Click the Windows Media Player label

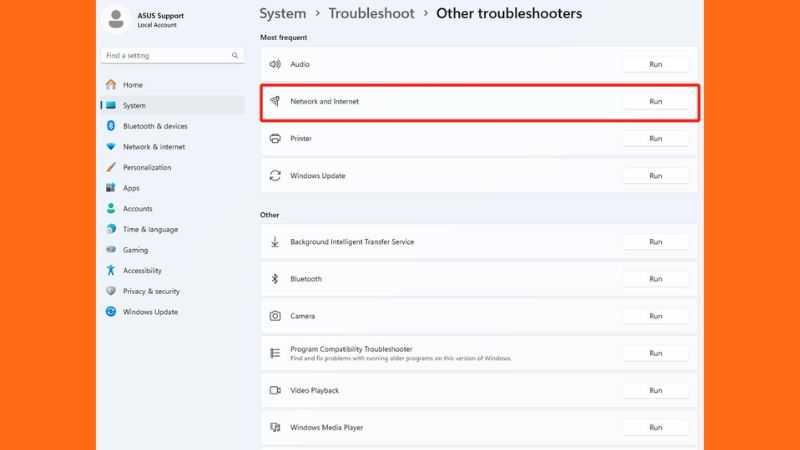(327, 428)
